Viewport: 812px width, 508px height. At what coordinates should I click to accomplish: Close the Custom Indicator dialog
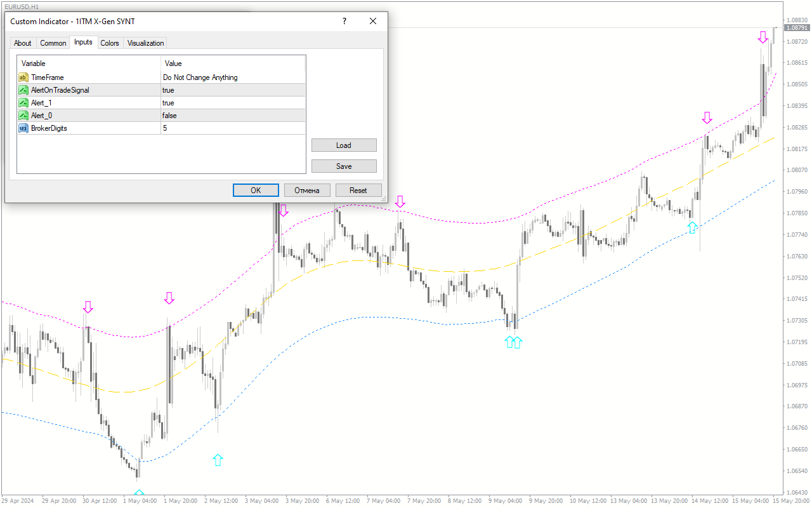tap(373, 21)
